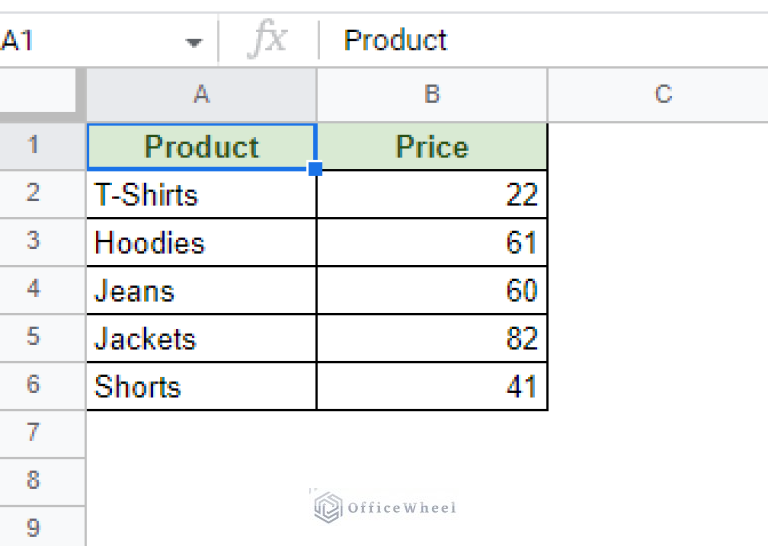Viewport: 768px width, 546px height.
Task: Click the Price header cell
Action: (x=432, y=147)
